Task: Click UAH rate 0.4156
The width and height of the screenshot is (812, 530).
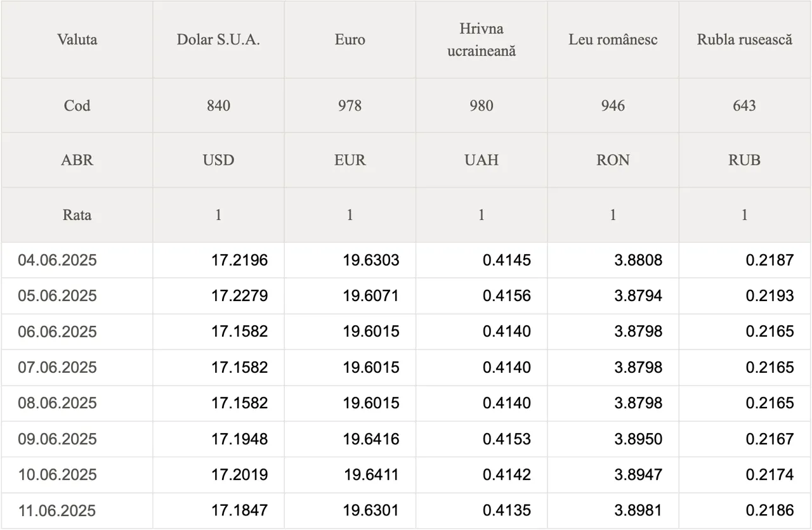Action: point(507,296)
